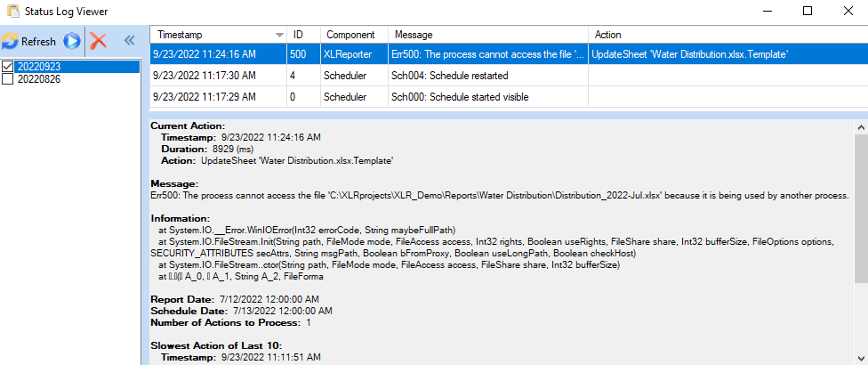Click the details pane scroll down arrow
The image size is (868, 365).
[x=862, y=359]
